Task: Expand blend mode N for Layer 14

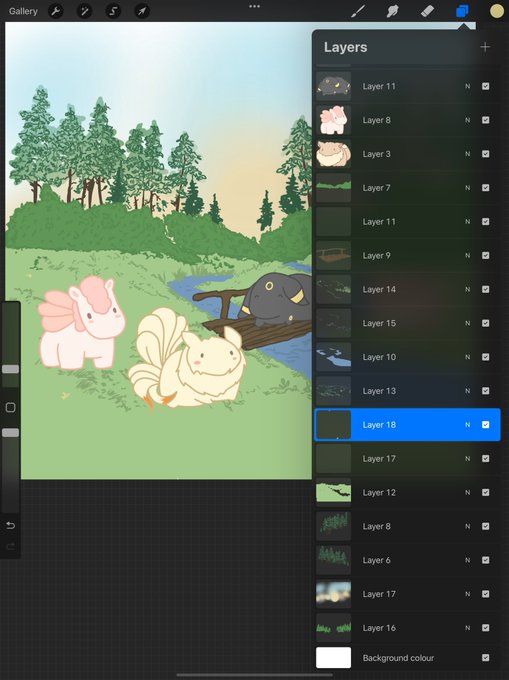Action: [467, 289]
